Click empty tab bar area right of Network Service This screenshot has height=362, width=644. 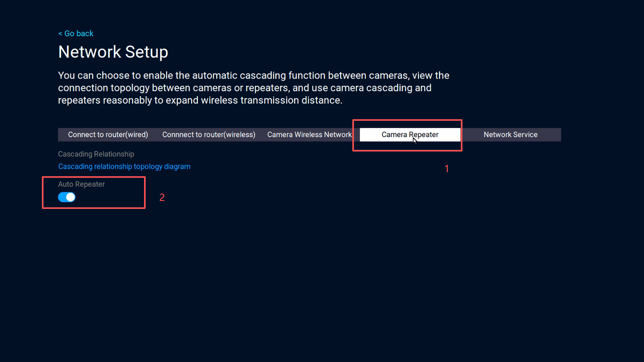(553, 135)
